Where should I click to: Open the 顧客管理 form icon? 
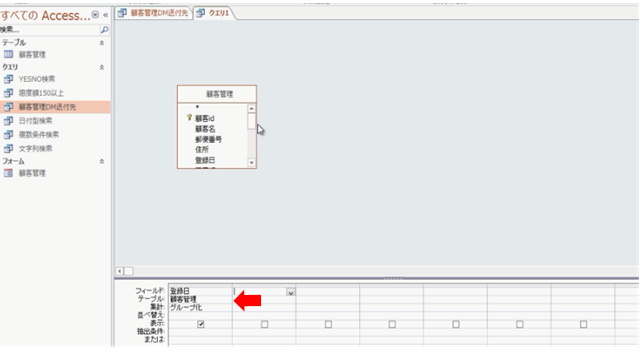(8, 173)
